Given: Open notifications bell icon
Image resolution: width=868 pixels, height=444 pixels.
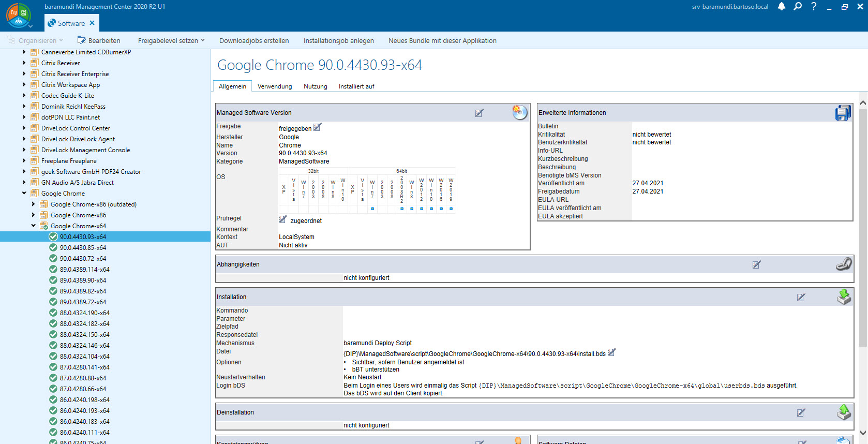Looking at the screenshot, I should click(x=782, y=7).
